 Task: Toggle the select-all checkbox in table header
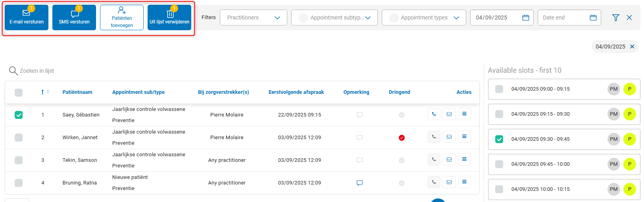19,93
